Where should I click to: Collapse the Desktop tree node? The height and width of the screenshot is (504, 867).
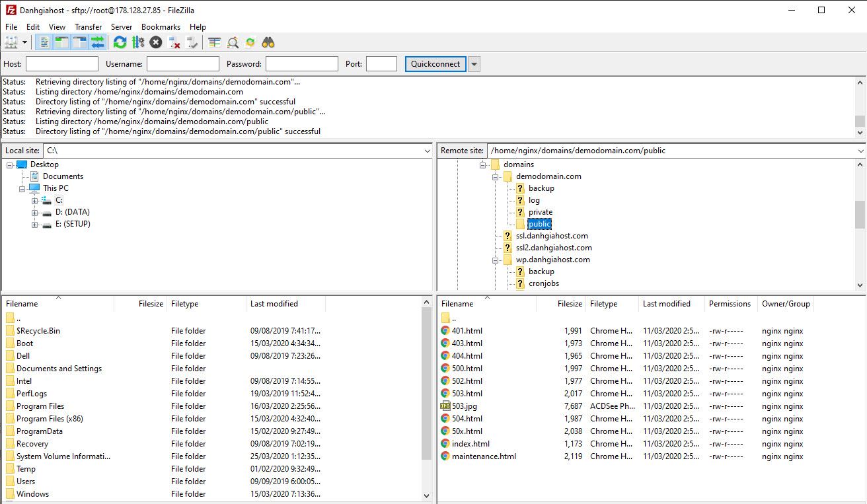(10, 164)
